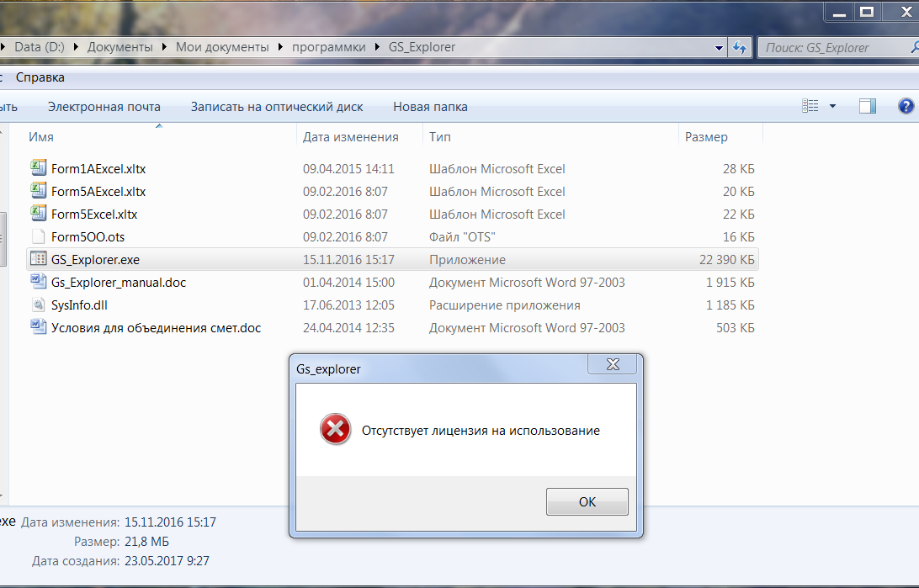The width and height of the screenshot is (919, 588).
Task: Click Записать на оптический диск
Action: point(277,107)
